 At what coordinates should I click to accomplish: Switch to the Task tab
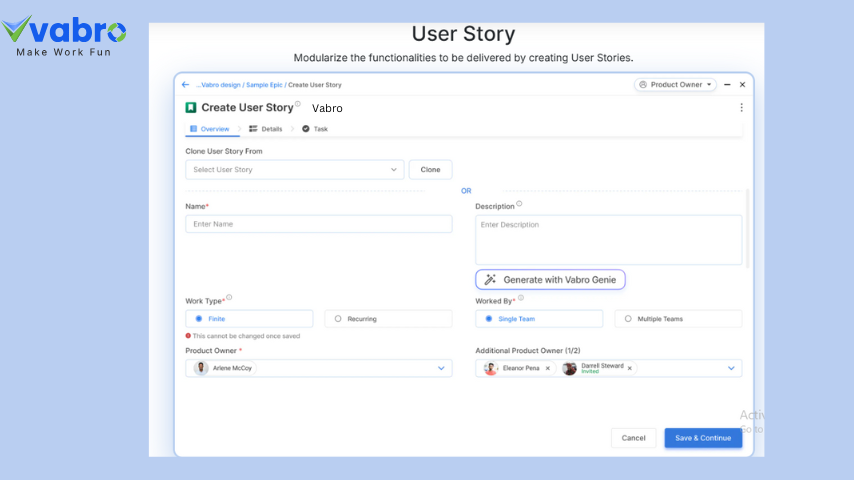pyautogui.click(x=315, y=129)
